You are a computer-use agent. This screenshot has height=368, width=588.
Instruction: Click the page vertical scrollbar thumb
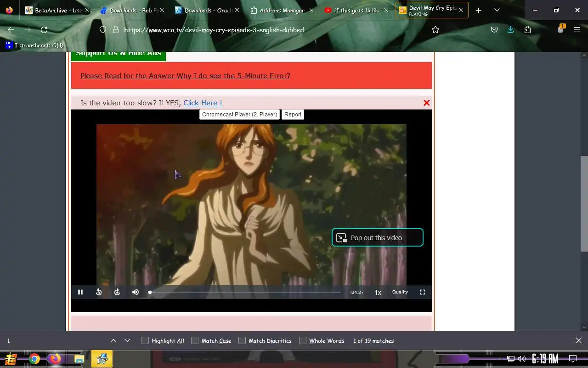[584, 204]
